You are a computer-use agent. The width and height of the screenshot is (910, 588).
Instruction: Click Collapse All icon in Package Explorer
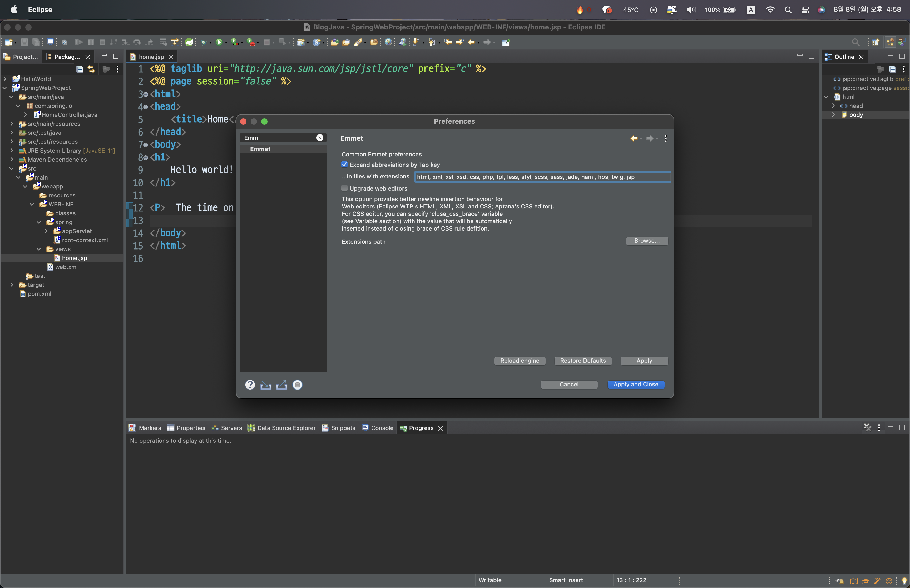80,69
